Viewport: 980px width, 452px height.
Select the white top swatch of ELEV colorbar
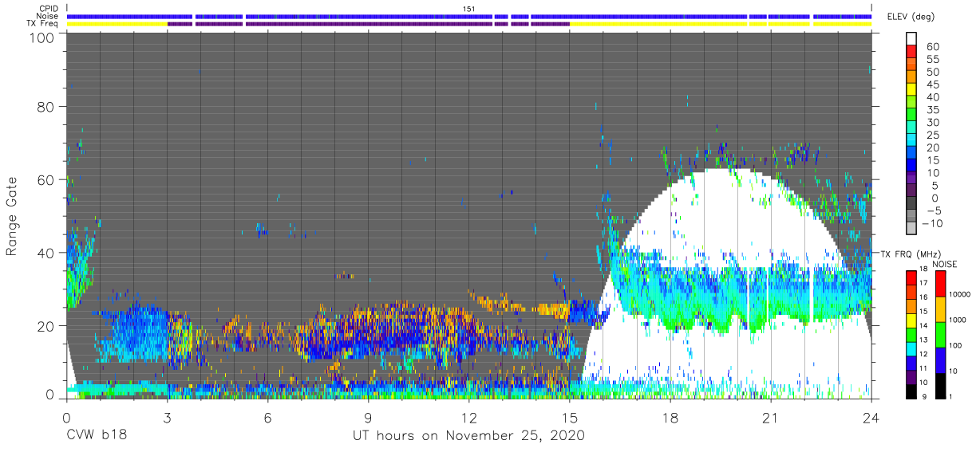pyautogui.click(x=911, y=38)
